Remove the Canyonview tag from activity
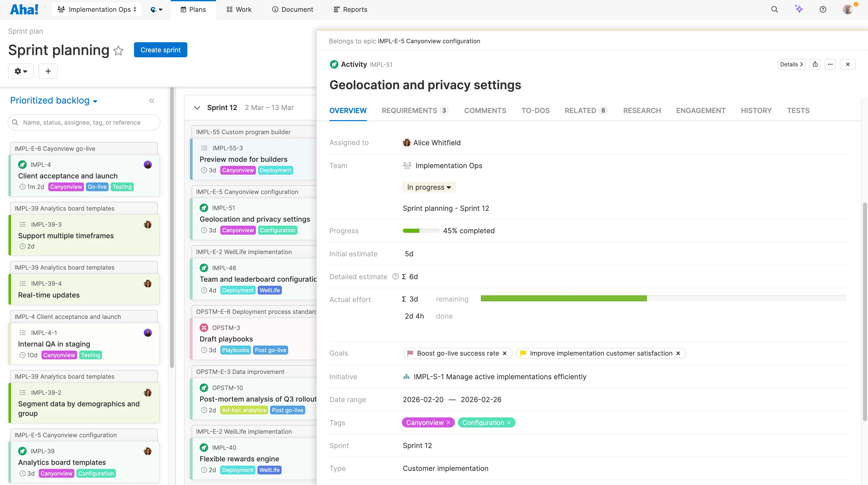This screenshot has height=485, width=868. (448, 422)
